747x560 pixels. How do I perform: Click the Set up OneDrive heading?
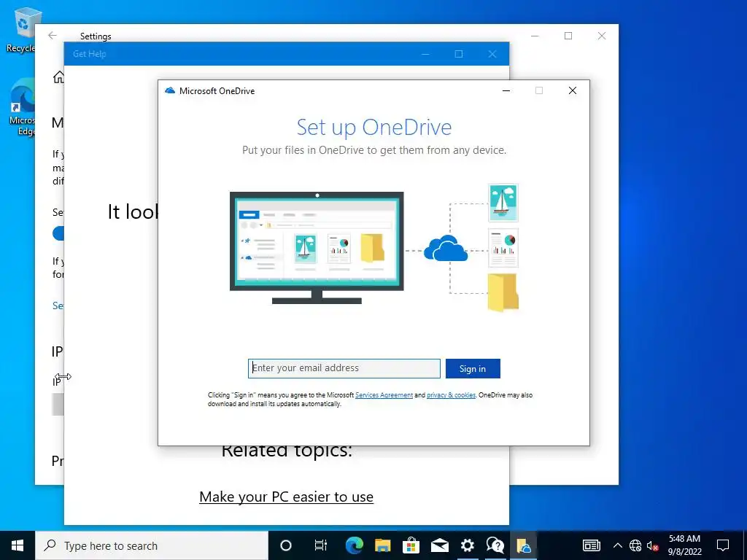click(374, 127)
